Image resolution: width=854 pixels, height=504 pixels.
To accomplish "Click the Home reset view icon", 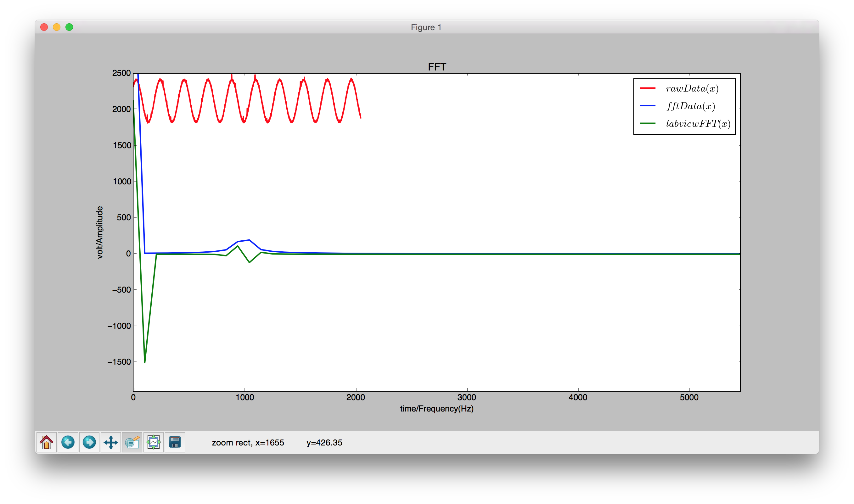I will click(47, 442).
